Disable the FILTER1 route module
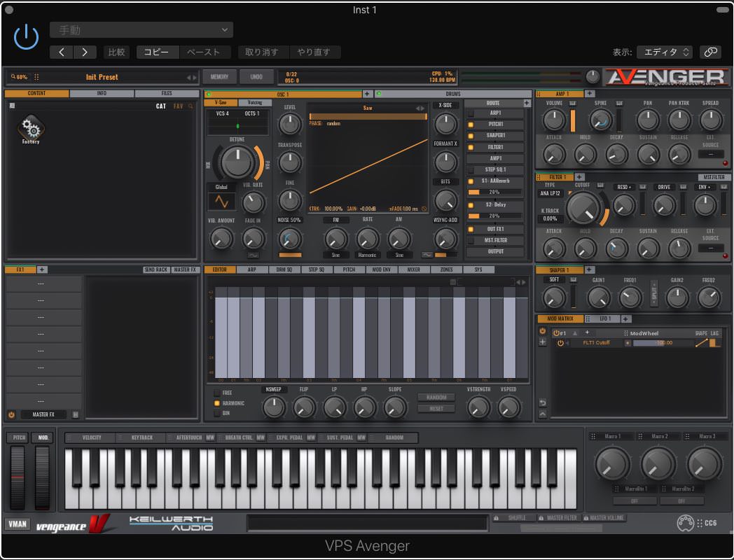The image size is (734, 560). coord(471,147)
